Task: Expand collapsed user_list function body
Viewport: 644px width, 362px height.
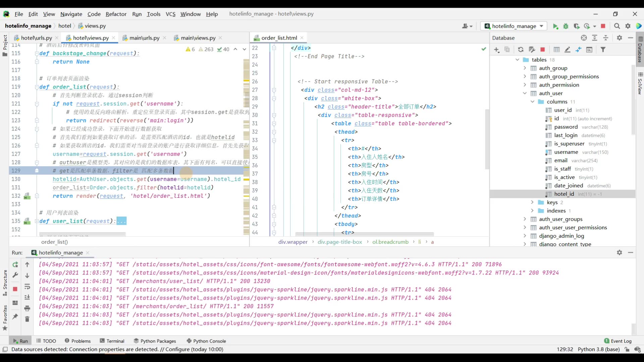Action: (37, 221)
